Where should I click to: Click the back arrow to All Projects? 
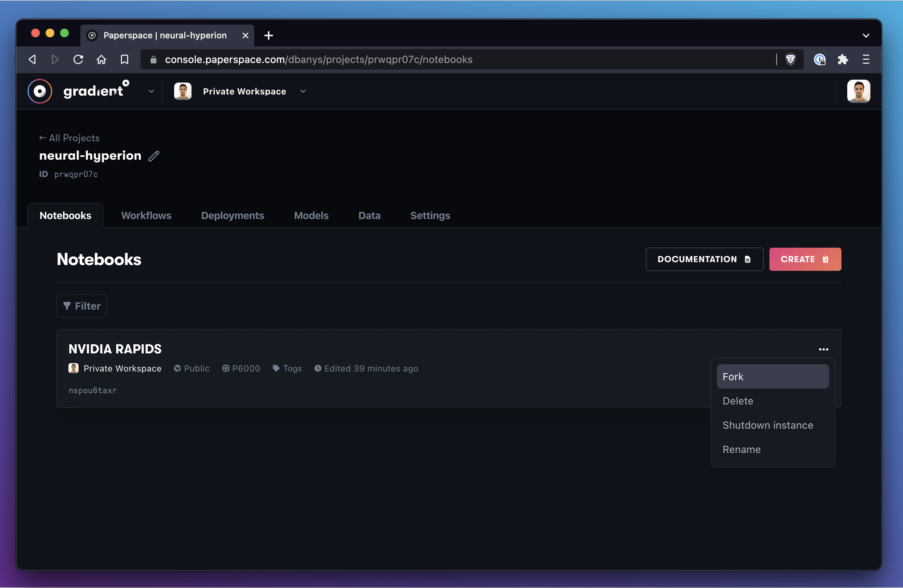pos(70,138)
